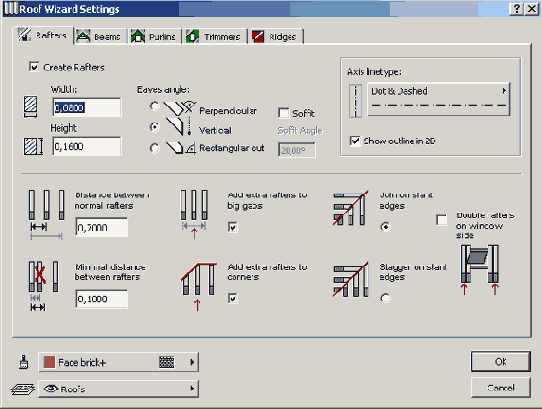Click the corner extra rafters icon
Viewport: 542px width, 409px height.
click(199, 286)
